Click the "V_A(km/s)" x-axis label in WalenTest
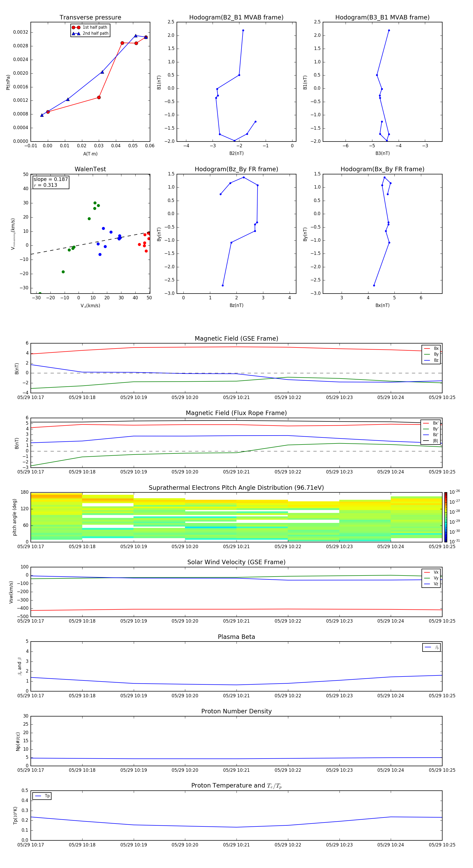The image size is (473, 868). [90, 306]
